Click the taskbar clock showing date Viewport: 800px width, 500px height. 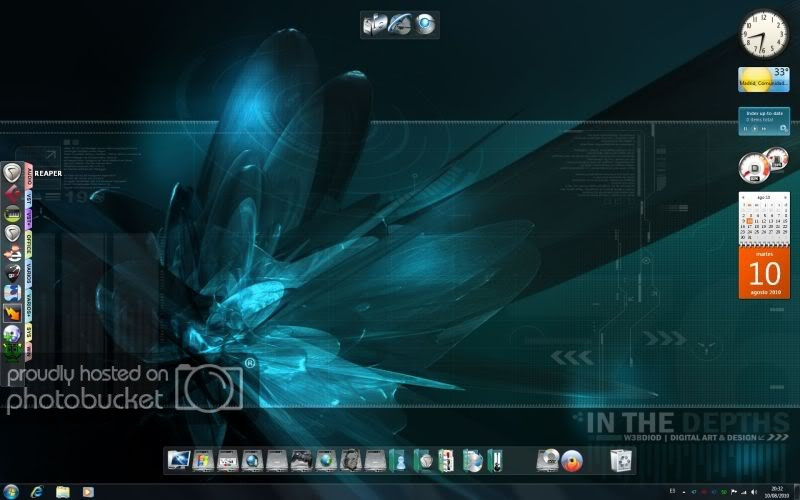point(774,492)
